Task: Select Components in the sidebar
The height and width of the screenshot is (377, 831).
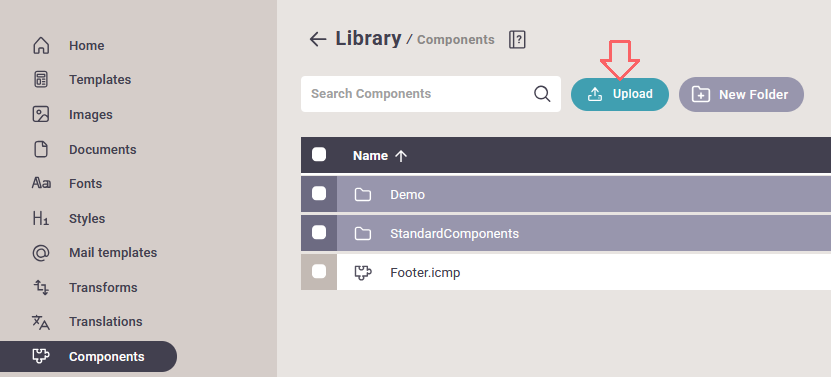Action: click(x=88, y=356)
